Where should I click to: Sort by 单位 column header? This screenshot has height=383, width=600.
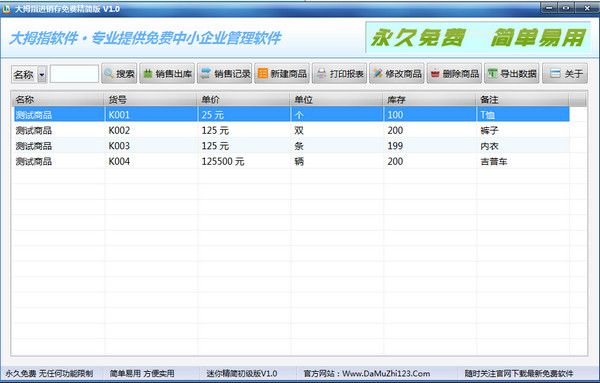click(x=336, y=99)
